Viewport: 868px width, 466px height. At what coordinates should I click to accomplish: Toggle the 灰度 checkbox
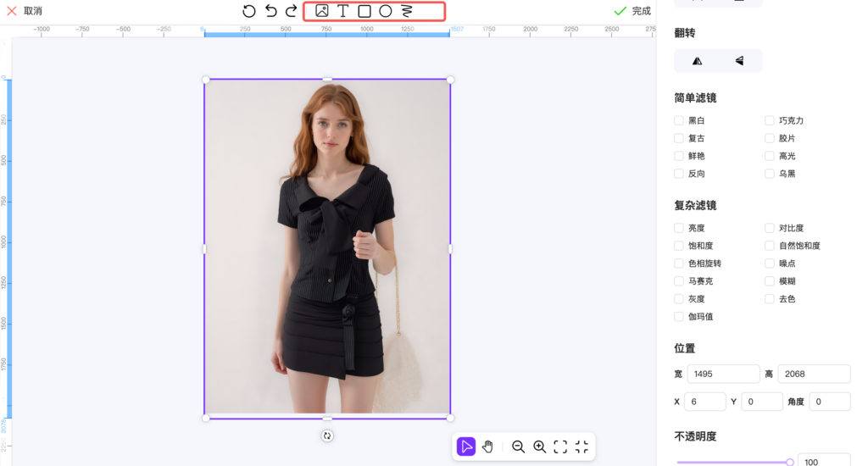pos(679,299)
